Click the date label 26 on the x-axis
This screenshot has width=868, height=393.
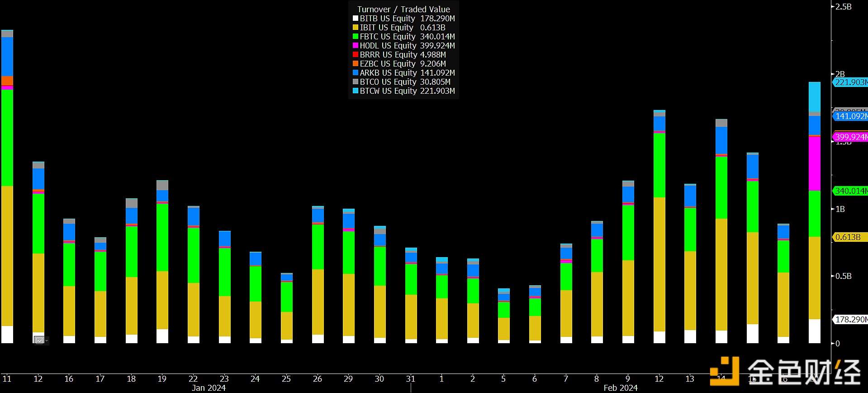click(x=318, y=379)
